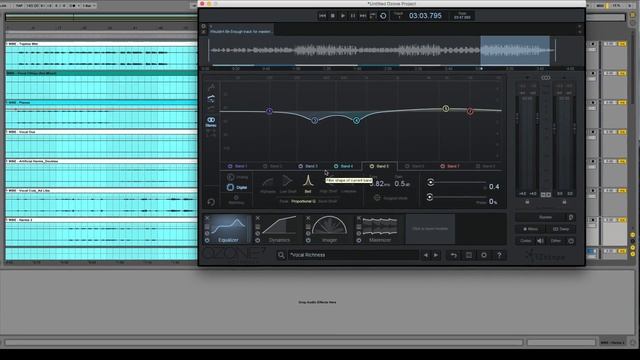The image size is (640, 360).
Task: Remove the Equalizer module with its X
Action: tap(207, 218)
